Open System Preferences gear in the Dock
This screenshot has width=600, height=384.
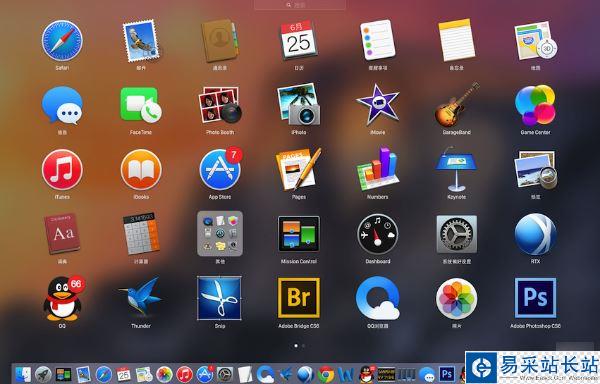[x=225, y=374]
